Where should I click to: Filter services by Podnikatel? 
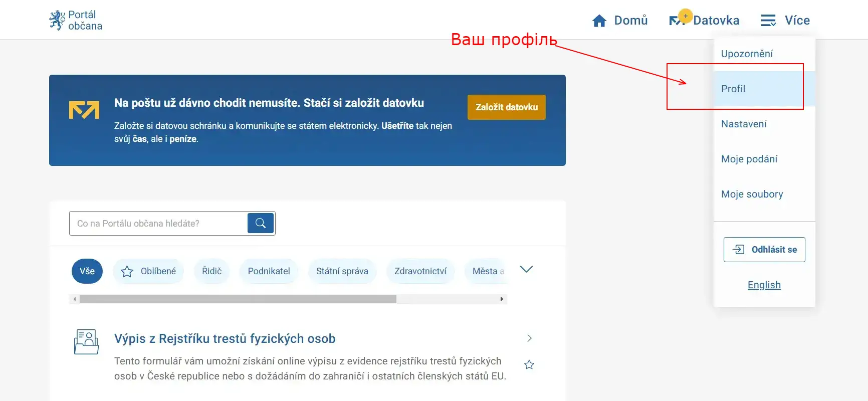[x=269, y=271]
